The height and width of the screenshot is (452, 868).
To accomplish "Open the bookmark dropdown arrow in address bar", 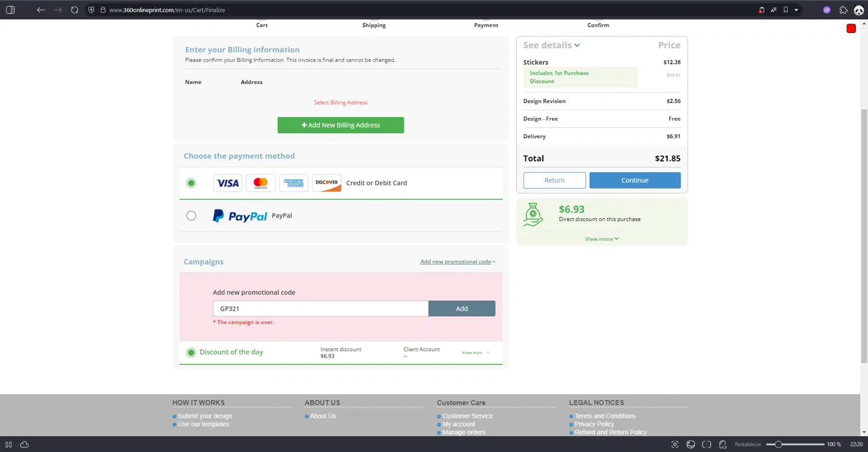I will tap(796, 10).
